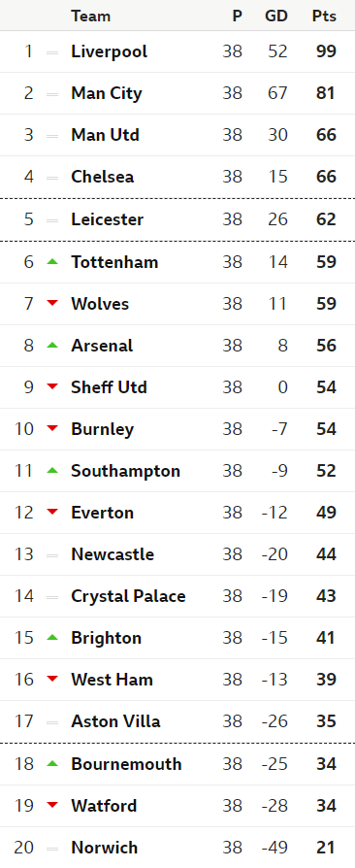Select the Leicester team name

point(108,219)
